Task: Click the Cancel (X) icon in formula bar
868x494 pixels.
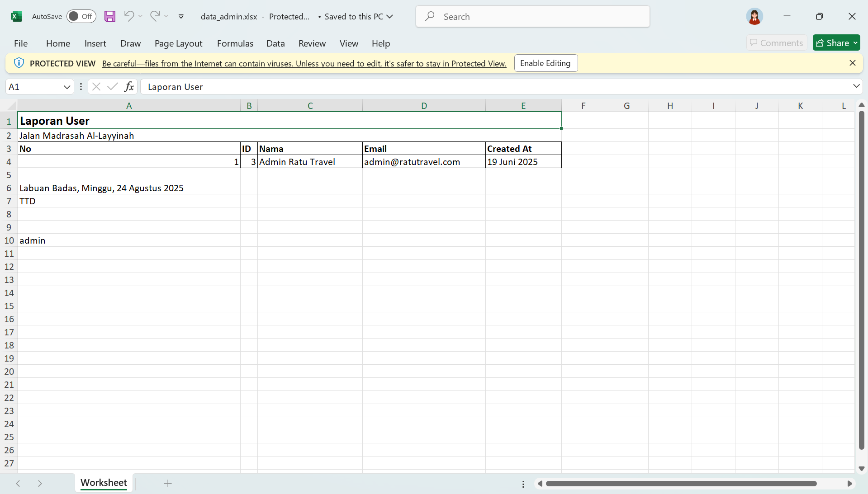Action: point(96,86)
